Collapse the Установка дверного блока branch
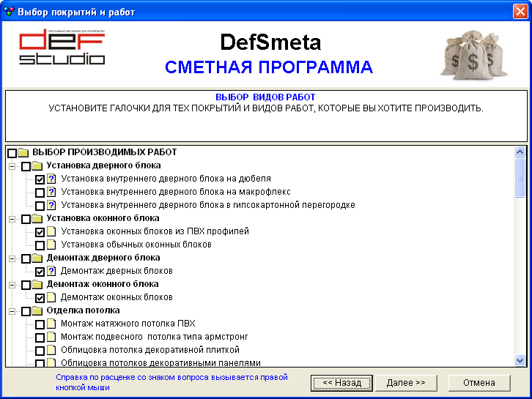This screenshot has height=399, width=532. pos(12,166)
